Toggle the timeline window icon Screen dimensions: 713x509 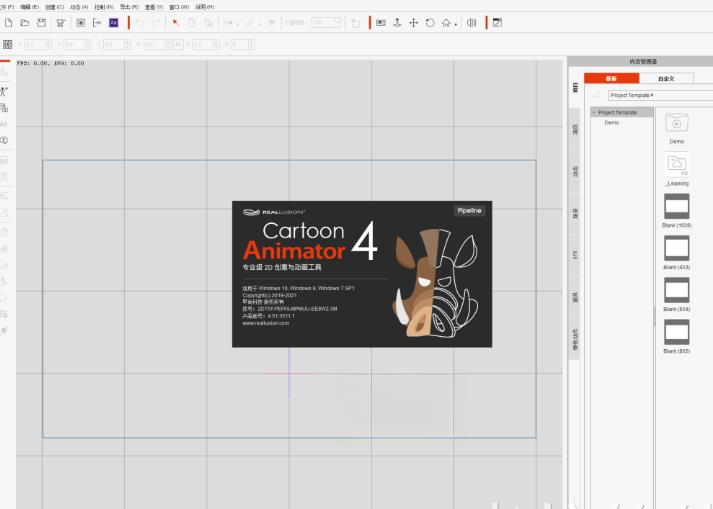point(497,22)
